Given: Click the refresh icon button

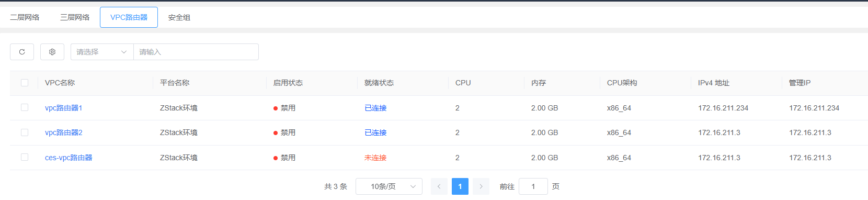Looking at the screenshot, I should tap(22, 52).
